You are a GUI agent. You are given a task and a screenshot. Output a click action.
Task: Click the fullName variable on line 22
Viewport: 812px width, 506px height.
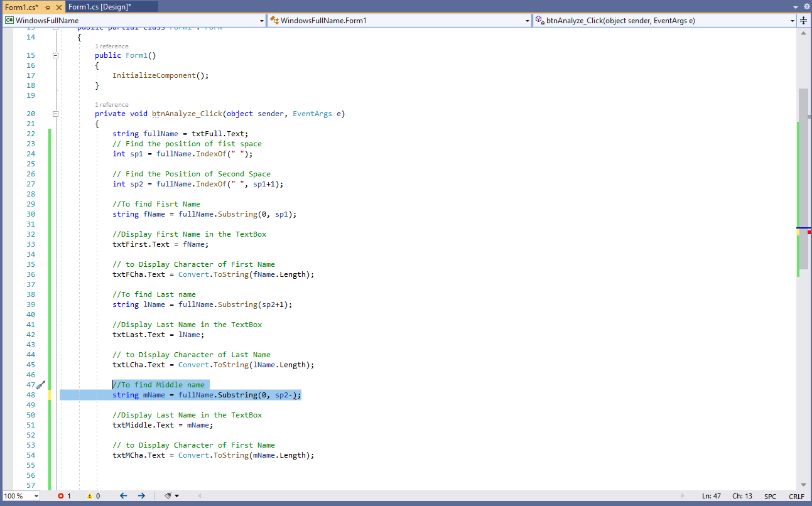click(161, 134)
